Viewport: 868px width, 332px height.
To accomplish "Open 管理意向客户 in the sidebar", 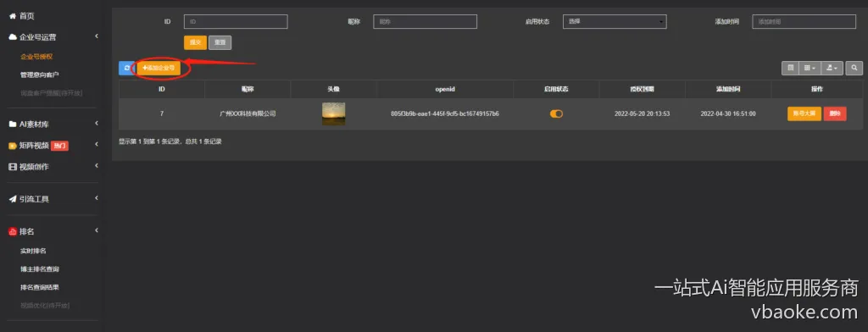I will pos(39,75).
